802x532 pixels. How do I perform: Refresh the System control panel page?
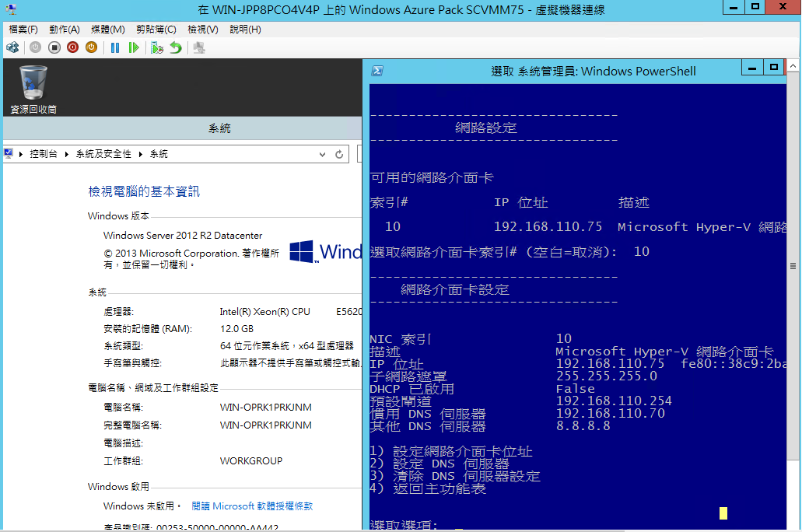(x=339, y=154)
